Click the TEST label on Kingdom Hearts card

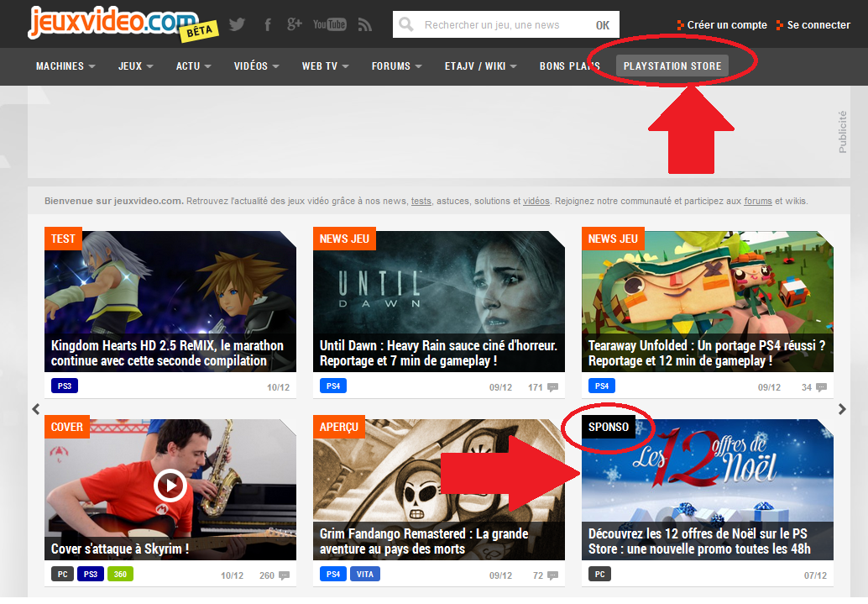point(63,239)
